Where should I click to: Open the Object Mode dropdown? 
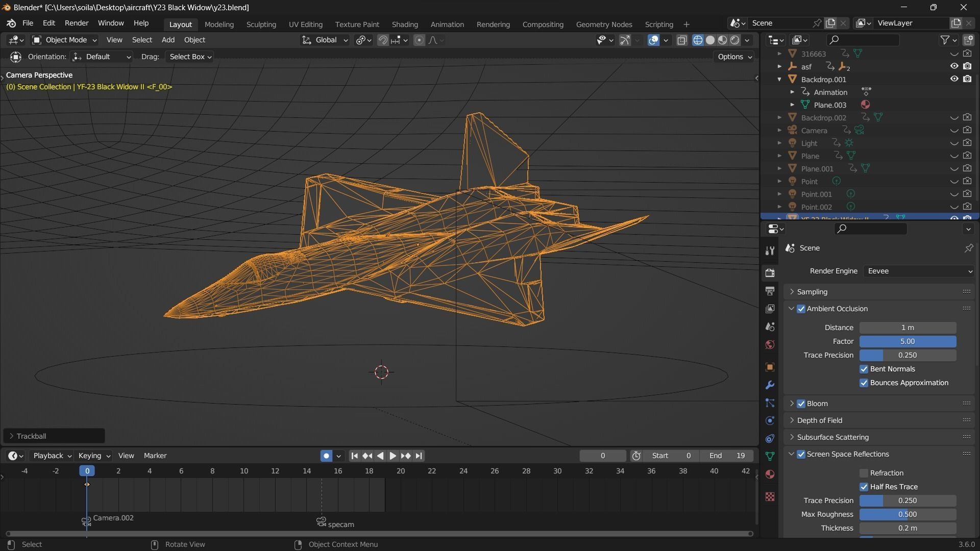(x=64, y=40)
